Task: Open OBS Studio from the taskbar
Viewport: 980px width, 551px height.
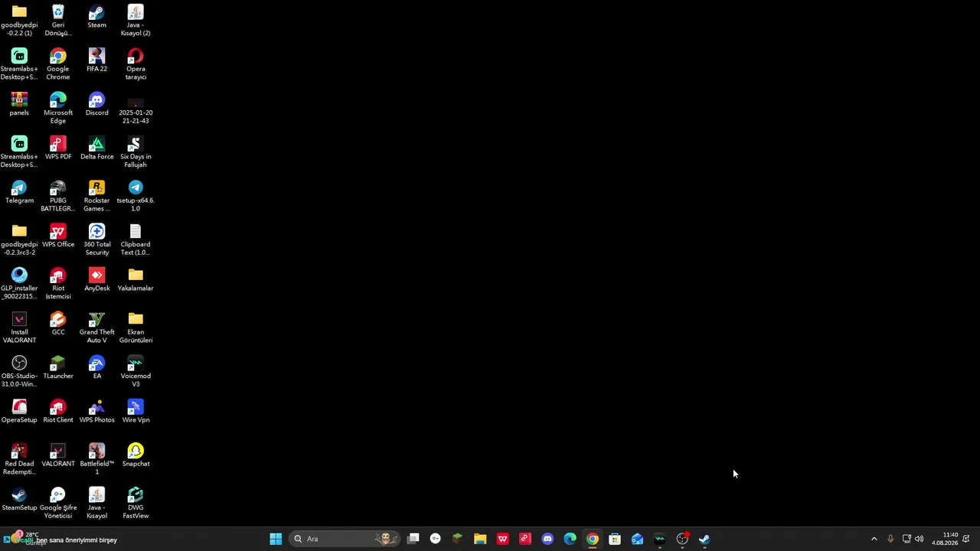Action: [682, 539]
